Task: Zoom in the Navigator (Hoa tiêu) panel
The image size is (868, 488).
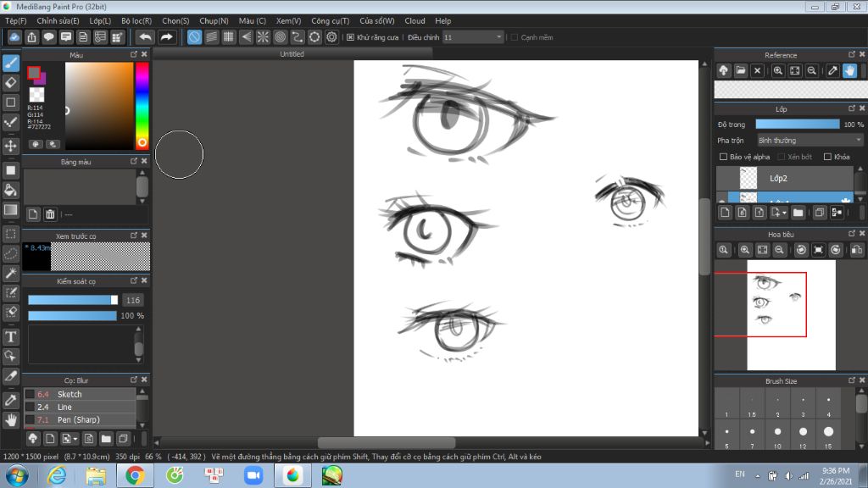Action: tap(745, 250)
